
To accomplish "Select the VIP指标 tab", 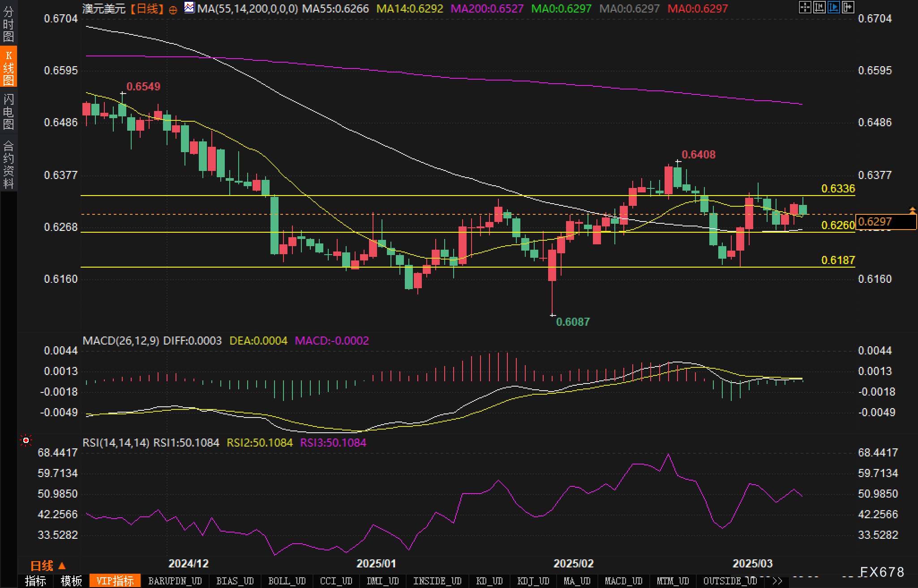I will click(115, 581).
